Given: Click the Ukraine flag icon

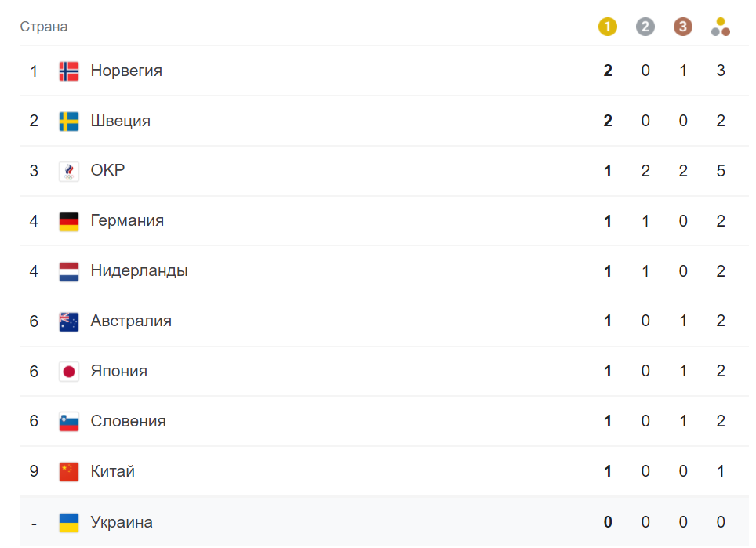Looking at the screenshot, I should tap(69, 522).
